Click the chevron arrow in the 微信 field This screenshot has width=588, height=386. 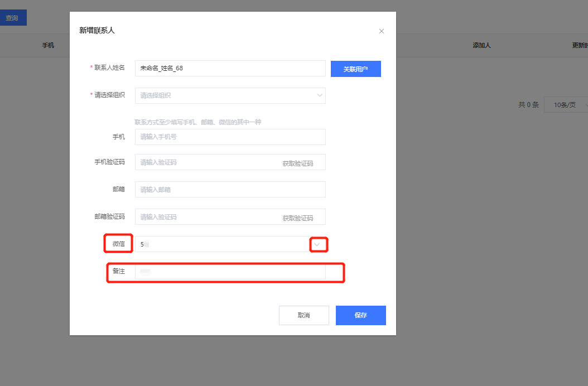point(318,244)
